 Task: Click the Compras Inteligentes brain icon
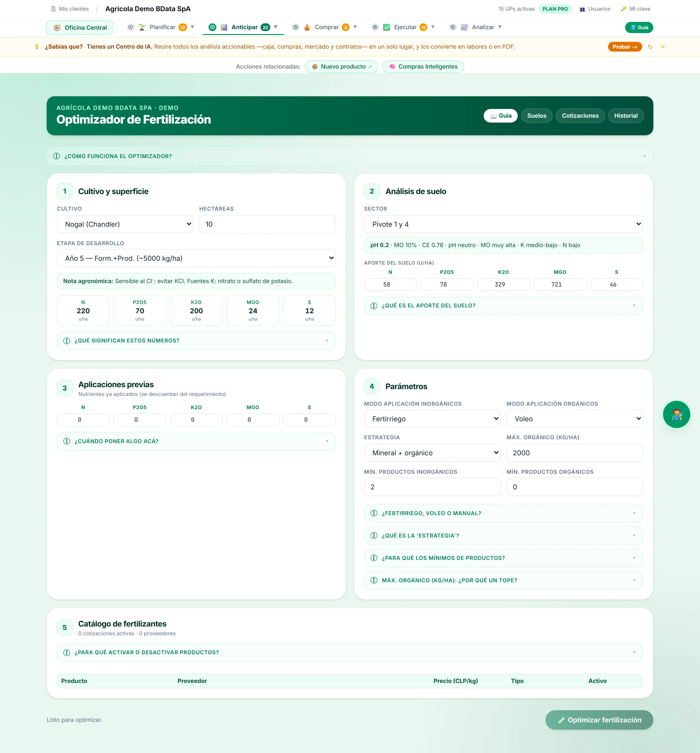pos(392,67)
